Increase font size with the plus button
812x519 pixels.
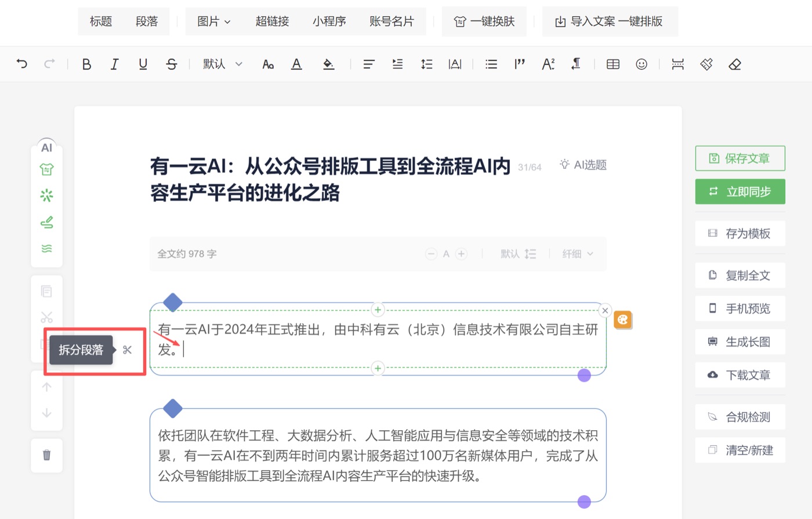click(x=461, y=254)
